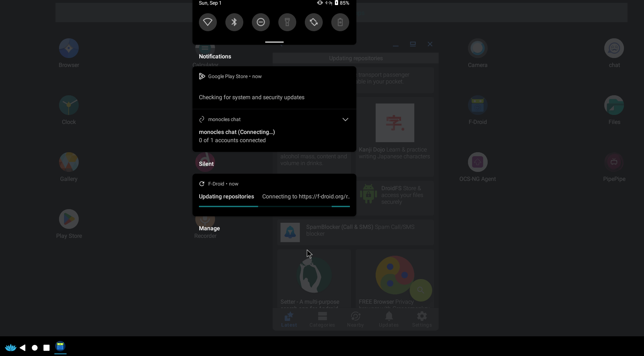The image size is (644, 356).
Task: Toggle Do Not Disturb quick setting
Action: (x=261, y=22)
